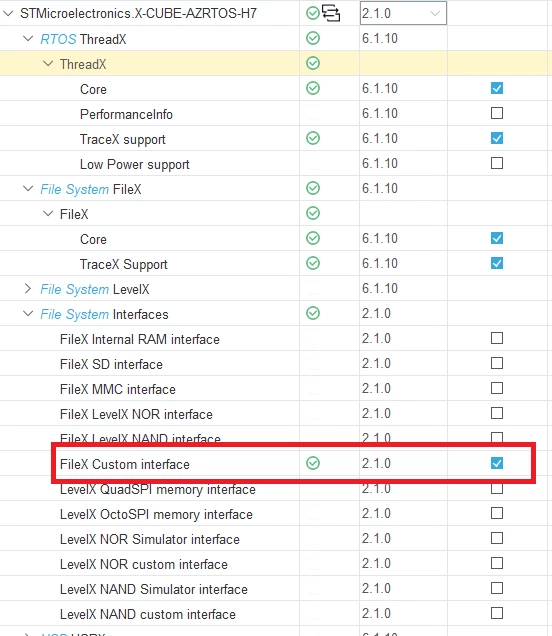This screenshot has height=636, width=552.
Task: Click green status check for FileX Custom interface
Action: [x=313, y=463]
